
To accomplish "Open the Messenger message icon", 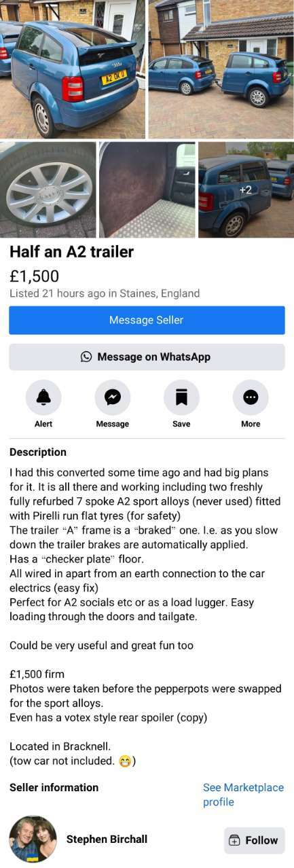I will click(112, 397).
